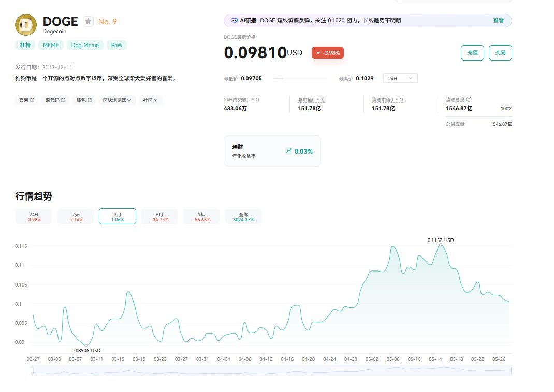
Task: Click the PoW tag
Action: coord(116,45)
